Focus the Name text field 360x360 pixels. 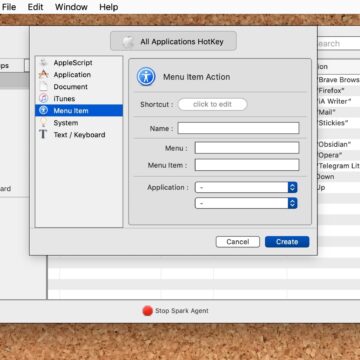tap(238, 128)
